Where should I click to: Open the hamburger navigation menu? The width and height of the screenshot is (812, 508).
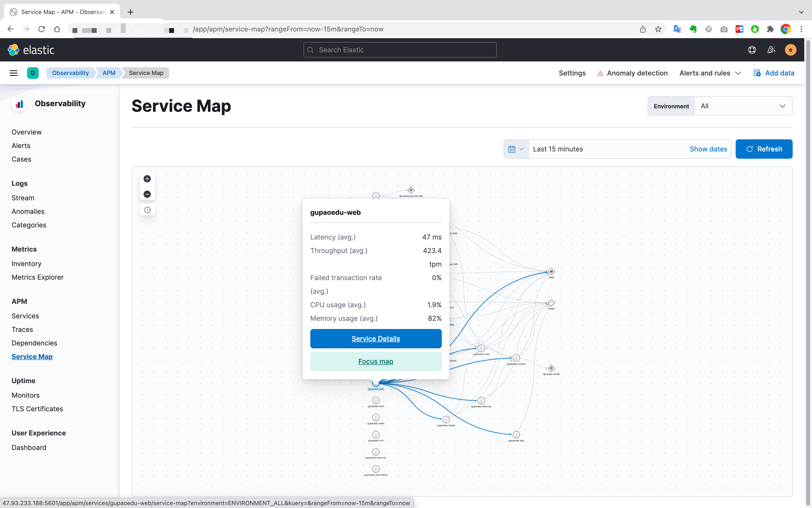[x=14, y=73]
